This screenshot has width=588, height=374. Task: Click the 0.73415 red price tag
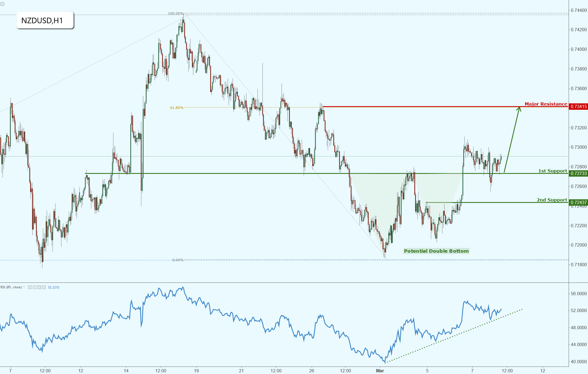(x=578, y=106)
